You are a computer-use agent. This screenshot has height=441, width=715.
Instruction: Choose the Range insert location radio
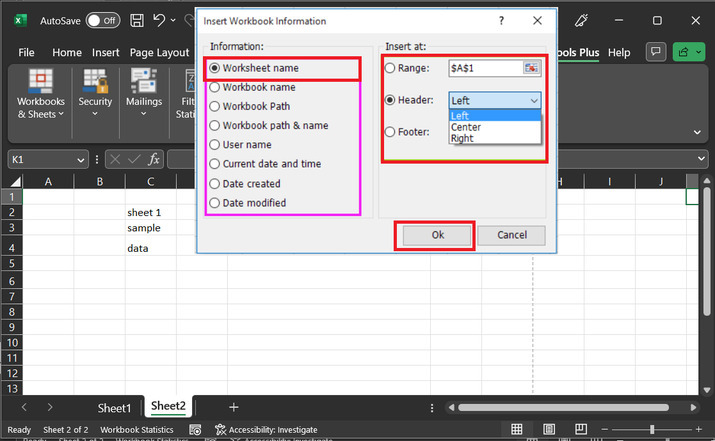tap(407, 68)
